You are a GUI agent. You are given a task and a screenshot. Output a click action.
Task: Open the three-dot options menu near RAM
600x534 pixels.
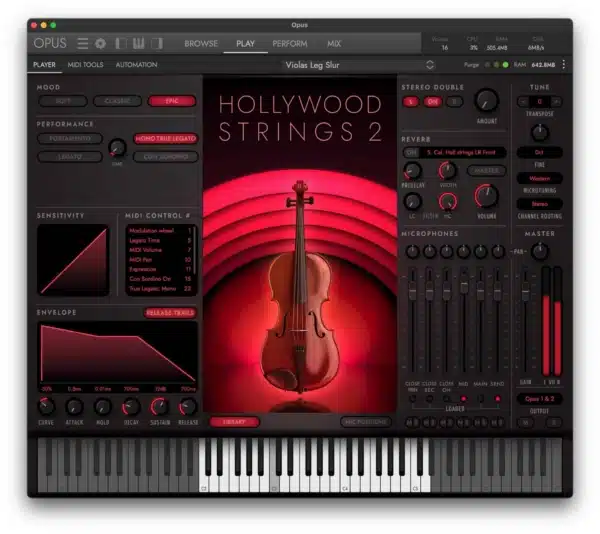pos(564,65)
